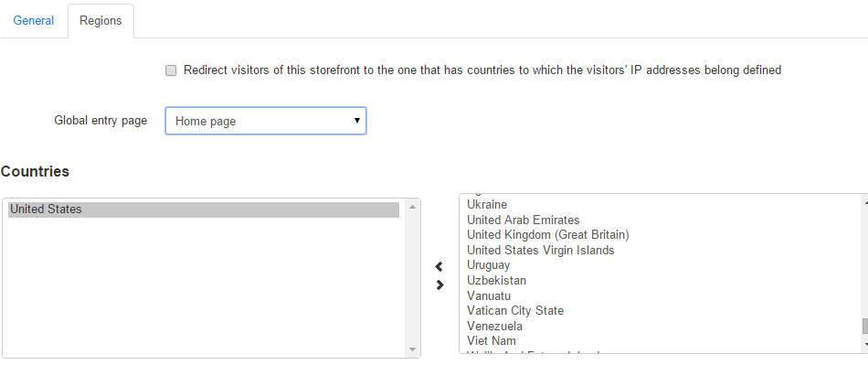
Task: Open the Global entry page dropdown
Action: click(266, 121)
